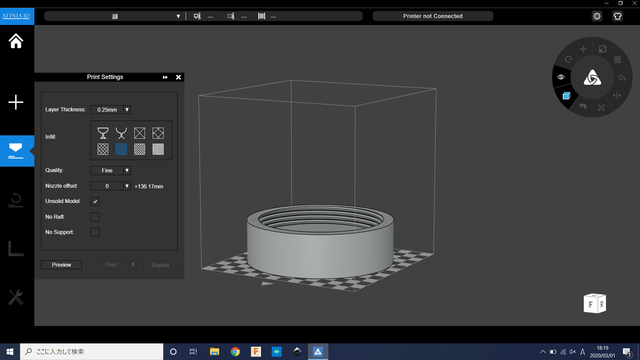The width and height of the screenshot is (640, 360).
Task: Enable the No Raft checkbox
Action: (x=95, y=217)
